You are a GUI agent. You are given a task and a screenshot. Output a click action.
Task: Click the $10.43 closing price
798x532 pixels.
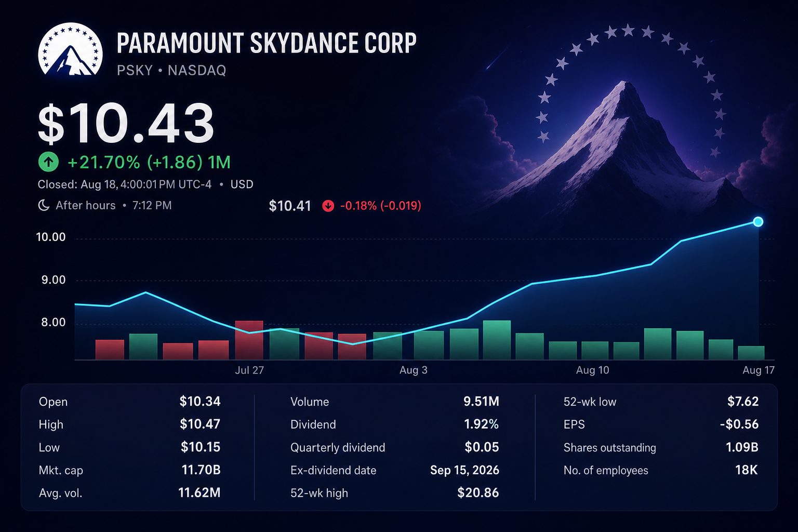(126, 123)
